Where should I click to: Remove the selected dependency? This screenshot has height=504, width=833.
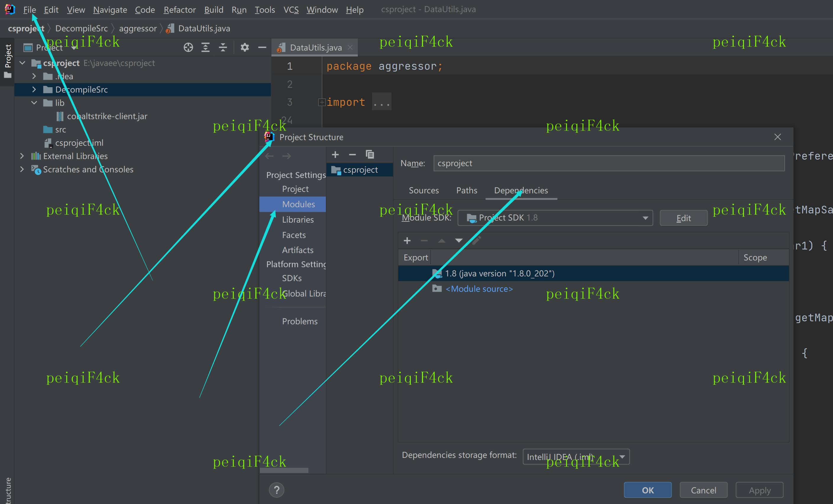[424, 241]
